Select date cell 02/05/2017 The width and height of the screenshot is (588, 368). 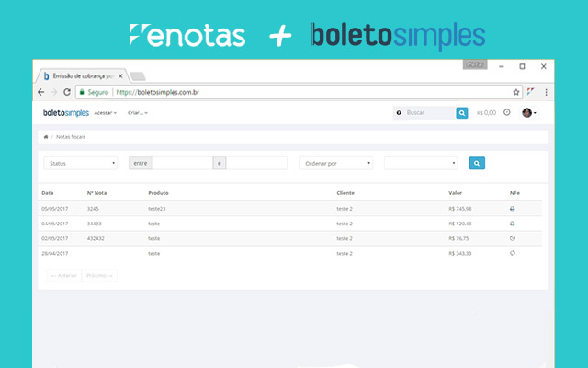(55, 238)
